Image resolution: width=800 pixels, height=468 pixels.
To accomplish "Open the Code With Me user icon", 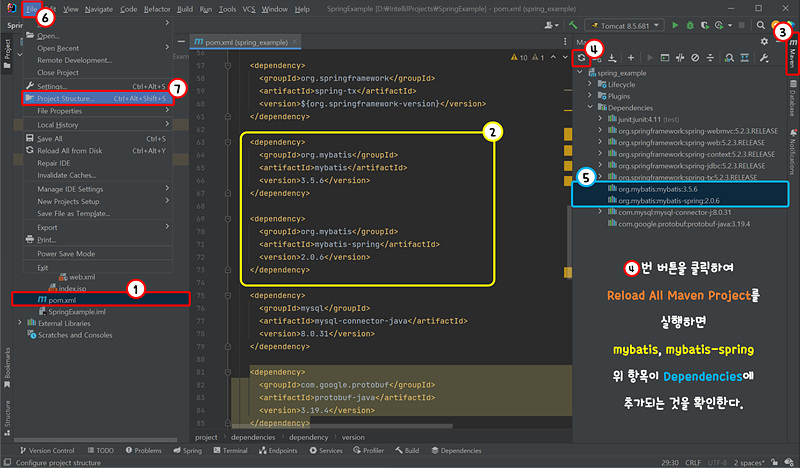I will (551, 25).
